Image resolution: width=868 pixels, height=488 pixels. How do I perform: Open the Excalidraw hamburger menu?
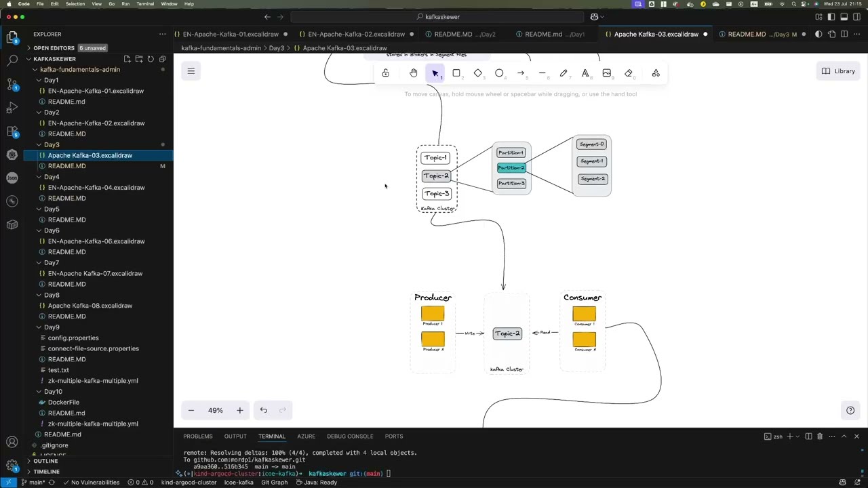[x=191, y=71]
